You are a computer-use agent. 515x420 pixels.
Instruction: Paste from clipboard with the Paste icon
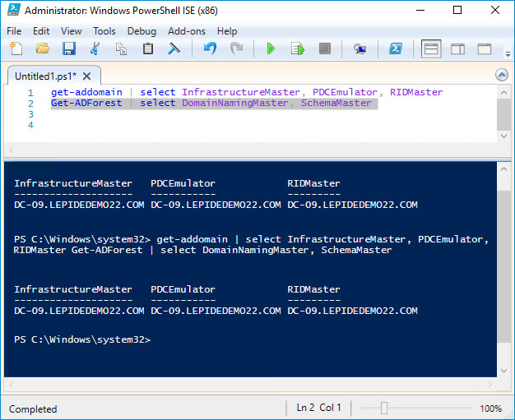(x=148, y=48)
